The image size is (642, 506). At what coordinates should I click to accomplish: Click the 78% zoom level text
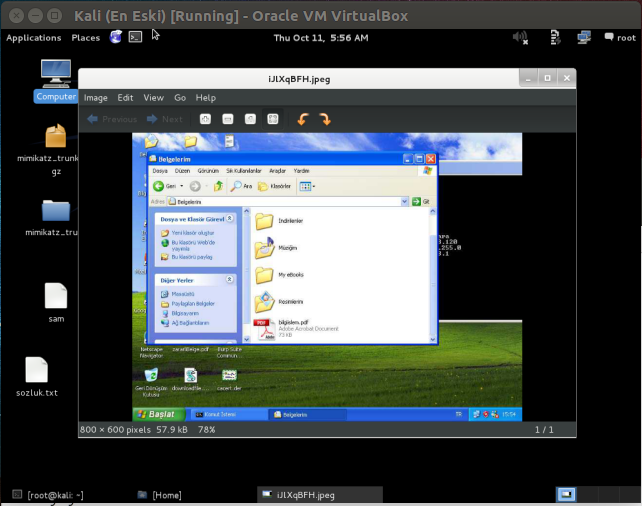point(206,429)
